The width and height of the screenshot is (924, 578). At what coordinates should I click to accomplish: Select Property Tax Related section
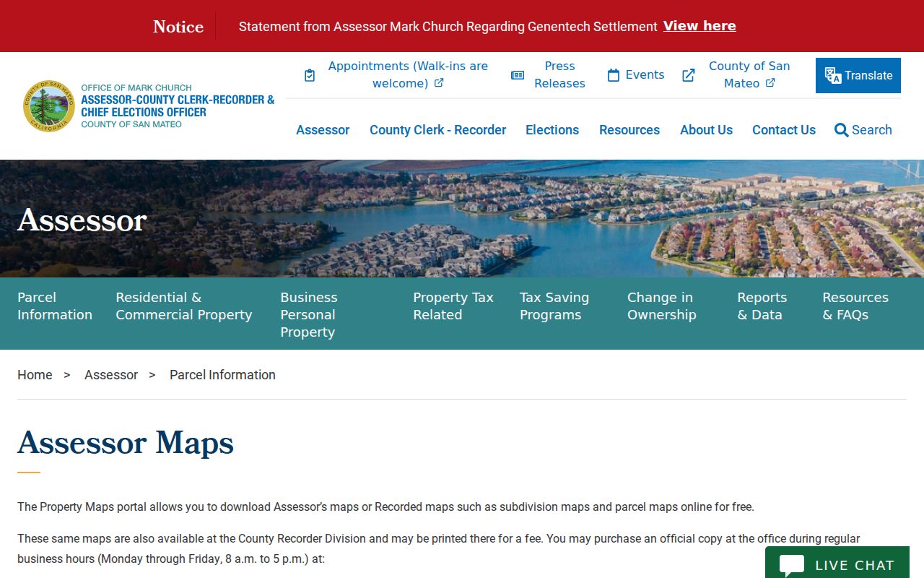453,306
